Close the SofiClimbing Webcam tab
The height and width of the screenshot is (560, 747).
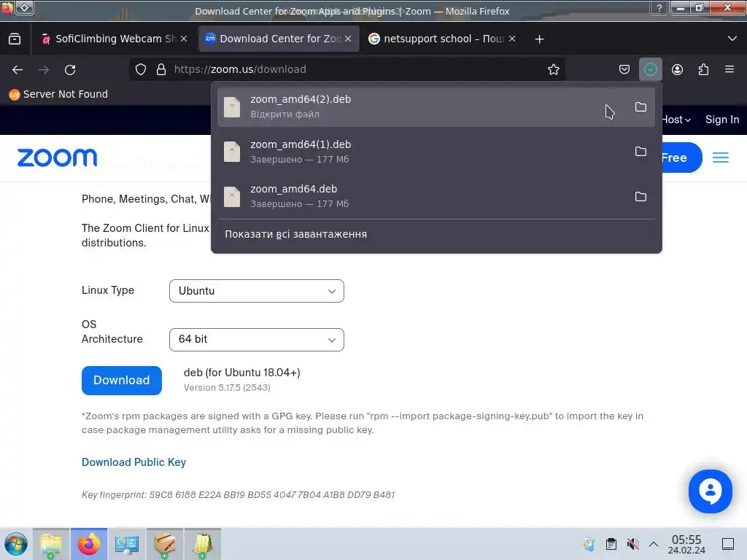pyautogui.click(x=184, y=39)
